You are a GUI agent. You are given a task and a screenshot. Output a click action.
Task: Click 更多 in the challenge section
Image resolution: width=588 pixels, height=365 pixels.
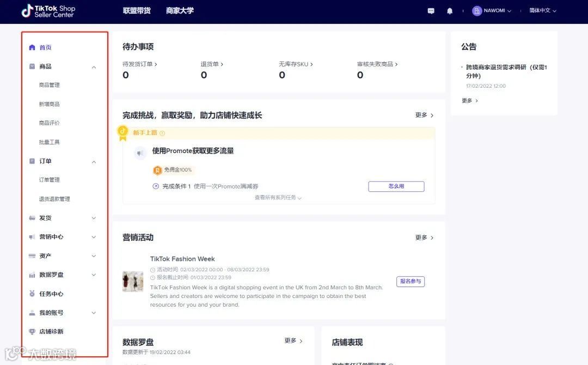424,115
